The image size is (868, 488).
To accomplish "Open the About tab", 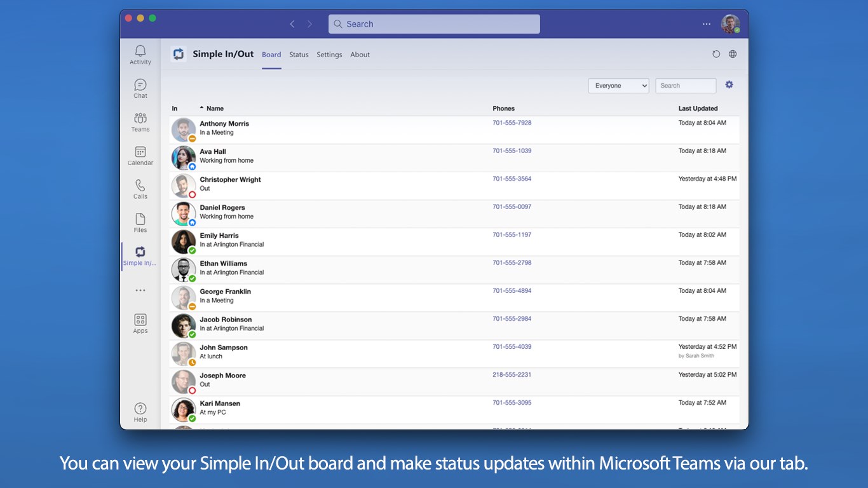I will (x=360, y=55).
